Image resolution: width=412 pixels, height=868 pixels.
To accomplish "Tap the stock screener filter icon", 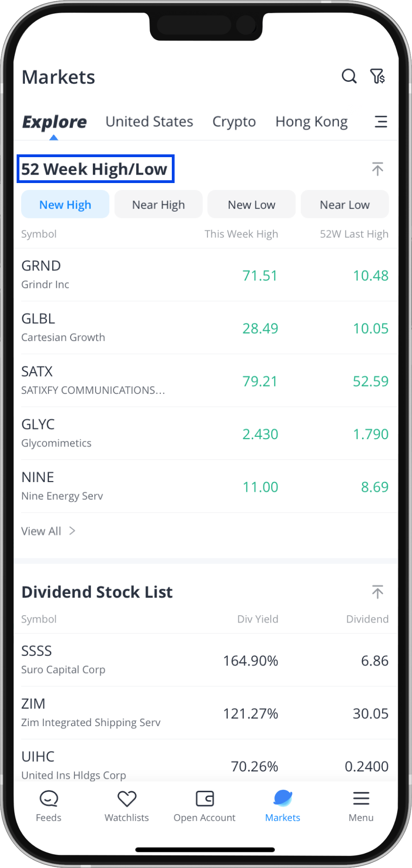I will coord(377,76).
